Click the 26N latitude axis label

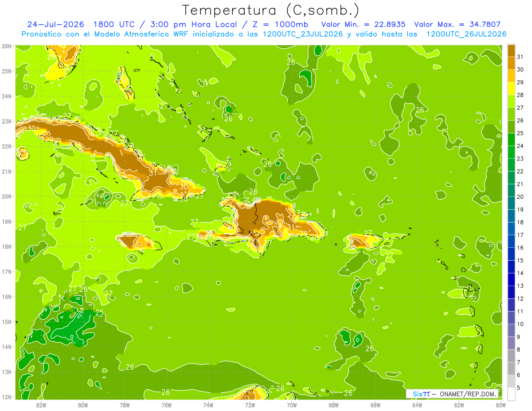(x=7, y=46)
